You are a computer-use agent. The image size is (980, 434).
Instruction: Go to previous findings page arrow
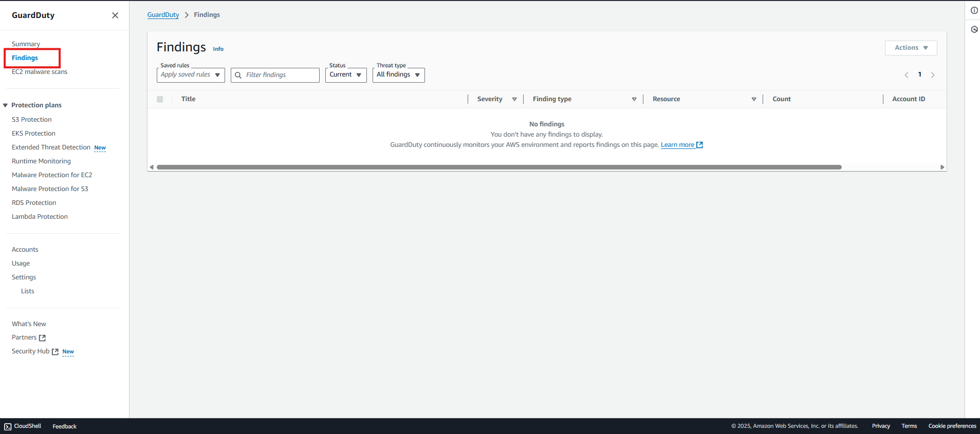(907, 75)
